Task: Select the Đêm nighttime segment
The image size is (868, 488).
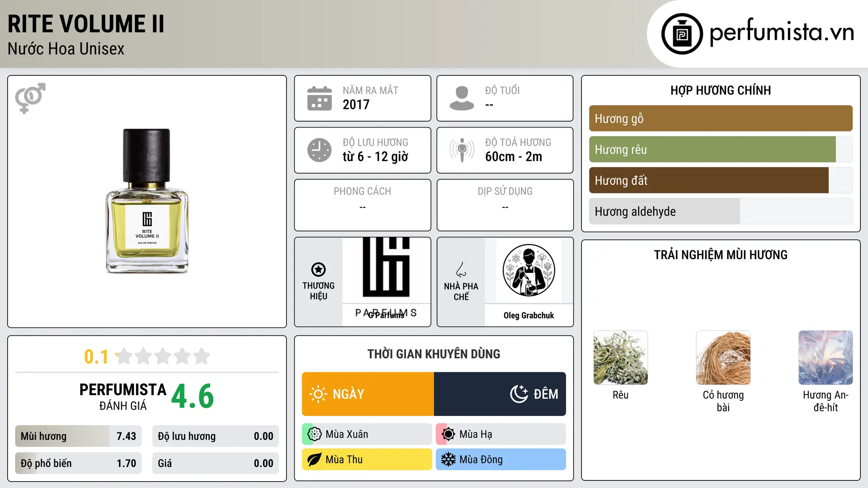Action: coord(500,394)
